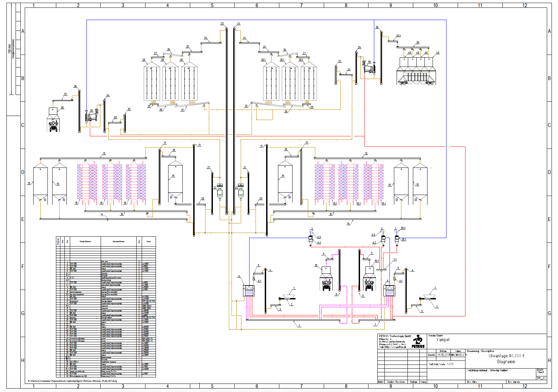Select the cyclone filter labeled 35.1
558x392 pixels.
click(397, 239)
